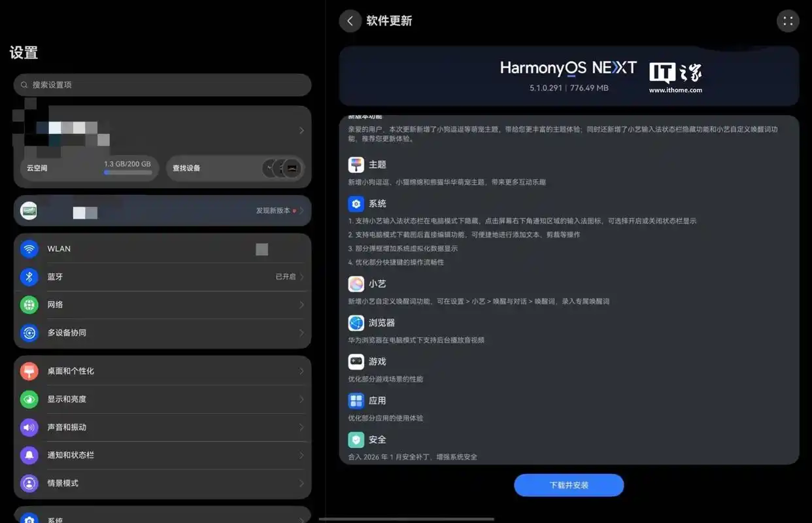The height and width of the screenshot is (523, 812).
Task: Click the 显示和亮度 eye icon
Action: 29,399
